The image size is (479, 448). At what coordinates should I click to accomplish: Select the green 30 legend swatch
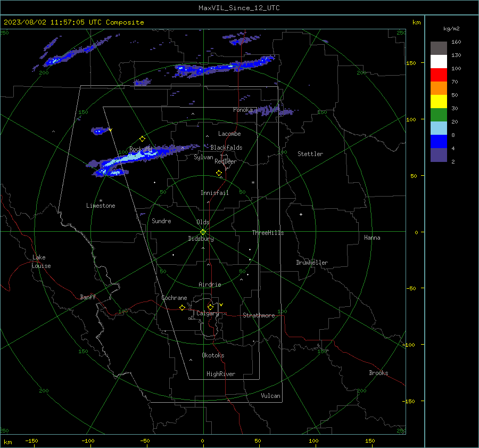click(x=439, y=115)
